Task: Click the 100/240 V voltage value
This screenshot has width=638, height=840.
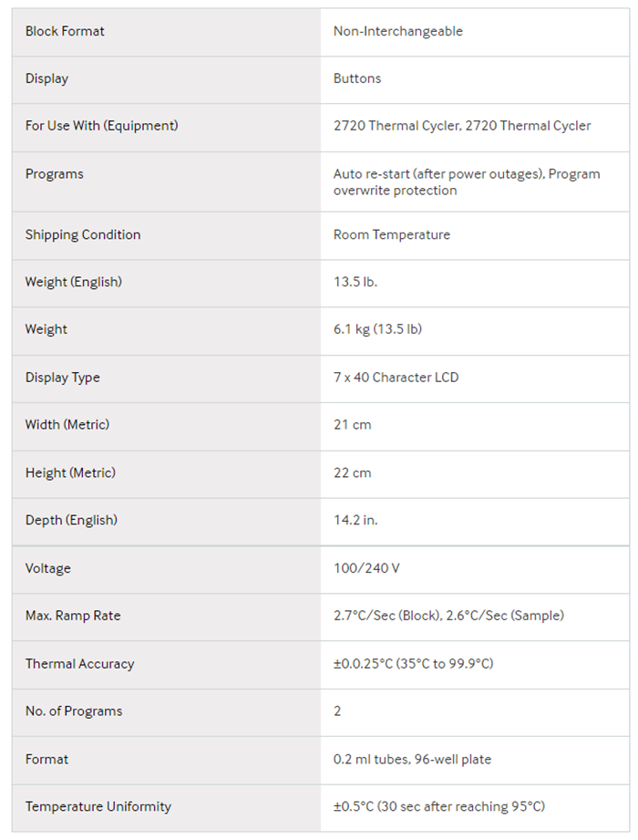Action: (366, 568)
